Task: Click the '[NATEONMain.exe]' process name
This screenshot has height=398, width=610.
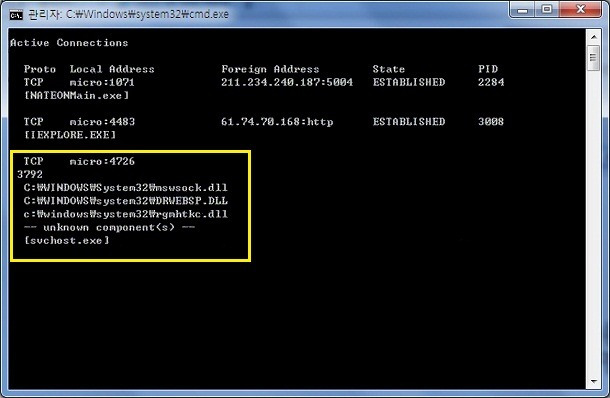Action: (76, 96)
